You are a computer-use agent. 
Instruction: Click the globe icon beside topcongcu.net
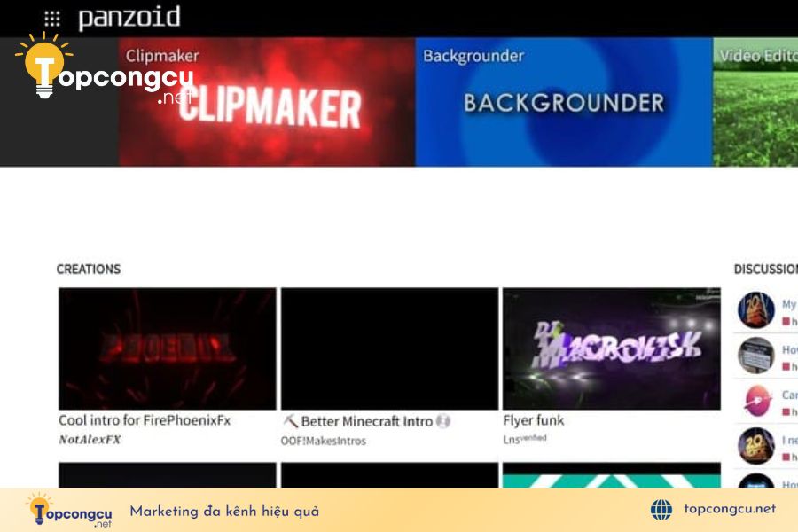[661, 509]
